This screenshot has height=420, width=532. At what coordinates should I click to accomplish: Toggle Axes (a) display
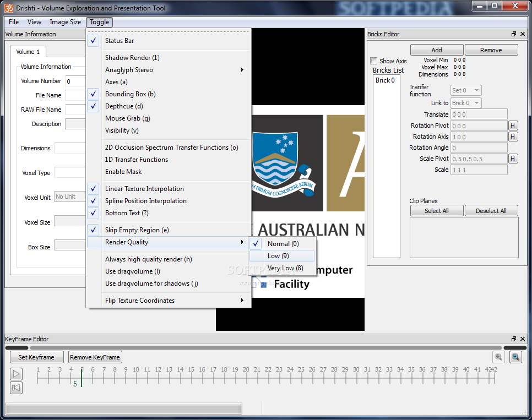(169, 82)
